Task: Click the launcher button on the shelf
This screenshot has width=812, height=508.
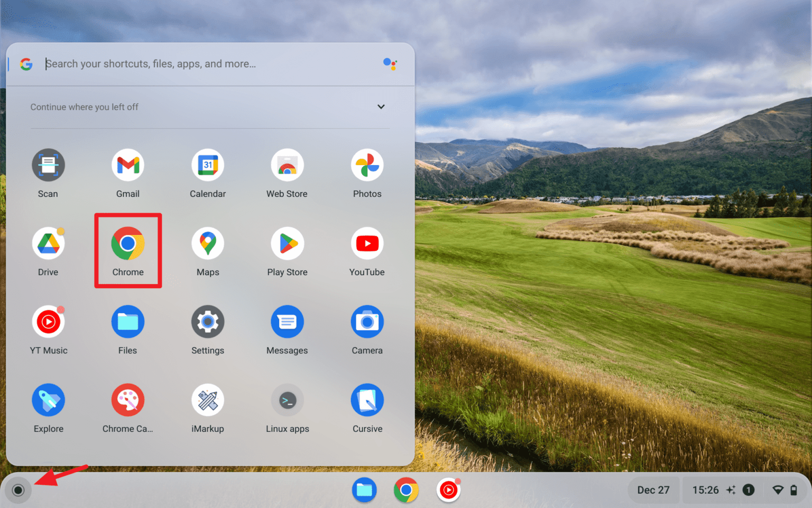Action: point(18,490)
